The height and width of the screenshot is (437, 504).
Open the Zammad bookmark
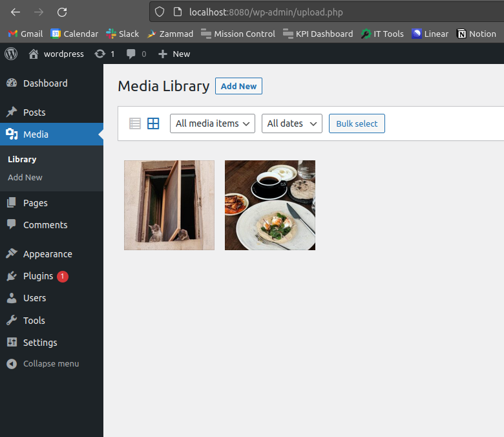170,34
